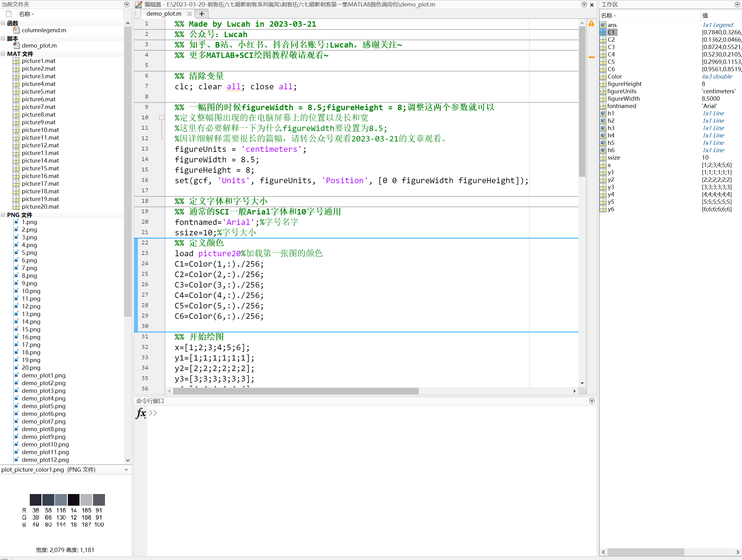Select the h3 Line object icon in Workspace
Image resolution: width=742 pixels, height=560 pixels.
click(603, 128)
